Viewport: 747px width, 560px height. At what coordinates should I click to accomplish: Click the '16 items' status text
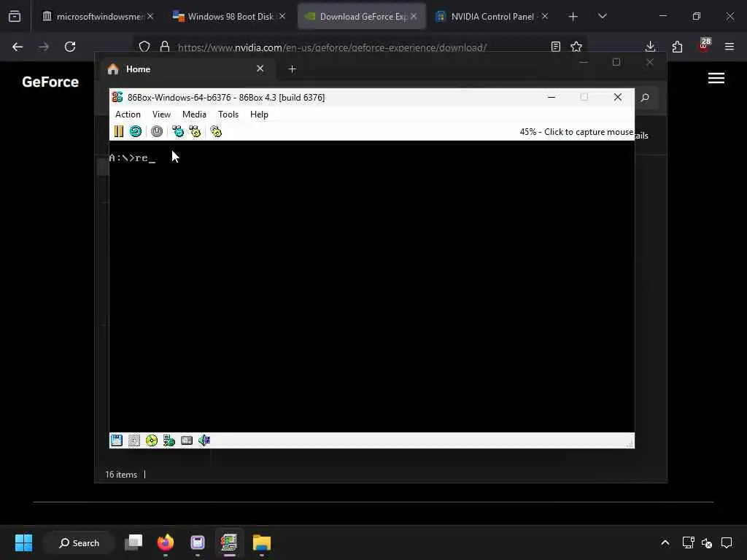[121, 475]
